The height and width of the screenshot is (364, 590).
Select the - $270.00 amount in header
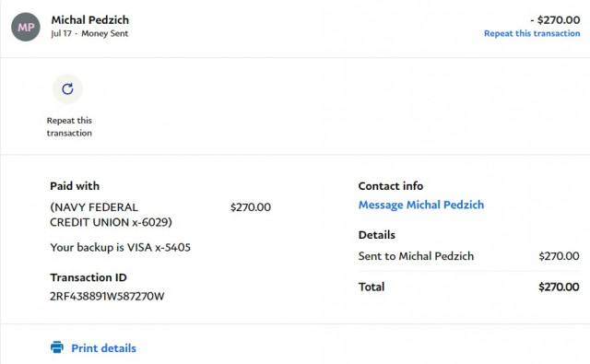555,19
